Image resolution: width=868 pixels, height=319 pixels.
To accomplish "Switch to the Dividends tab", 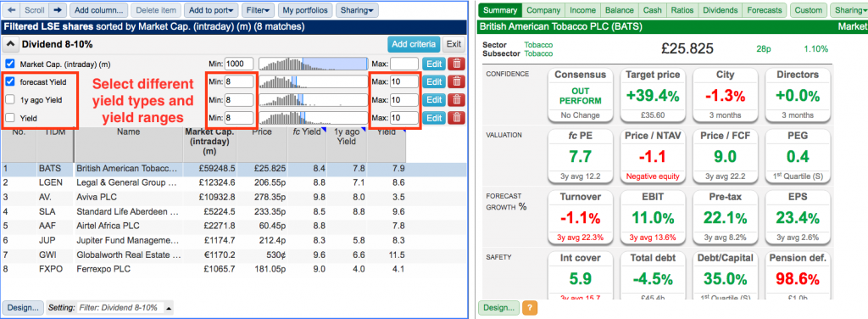I will click(x=720, y=10).
